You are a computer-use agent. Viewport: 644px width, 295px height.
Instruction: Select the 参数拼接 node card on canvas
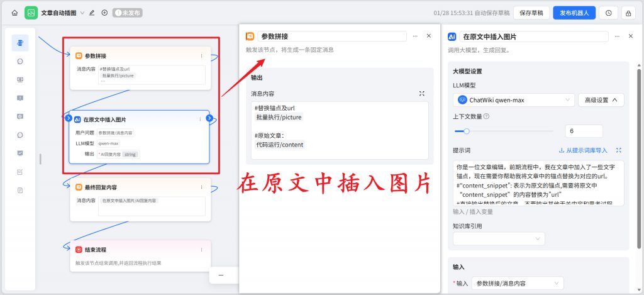(140, 68)
